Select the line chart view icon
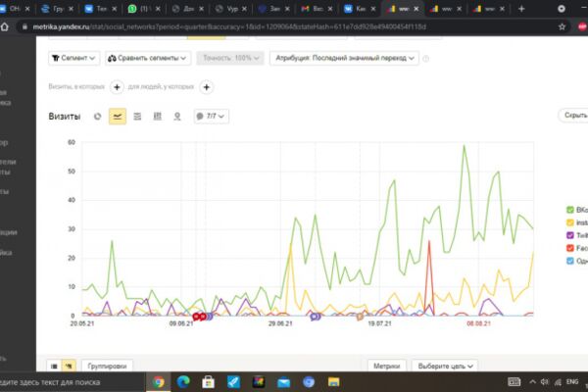The width and height of the screenshot is (588, 392). click(x=118, y=117)
